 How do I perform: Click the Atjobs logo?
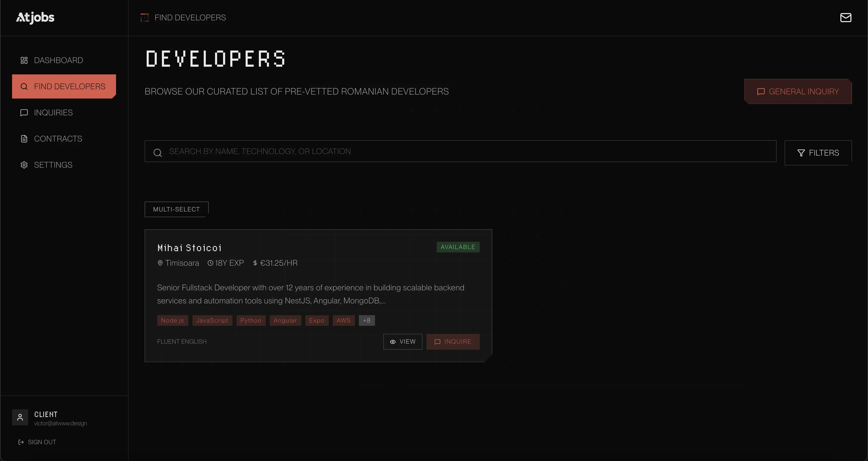tap(35, 18)
